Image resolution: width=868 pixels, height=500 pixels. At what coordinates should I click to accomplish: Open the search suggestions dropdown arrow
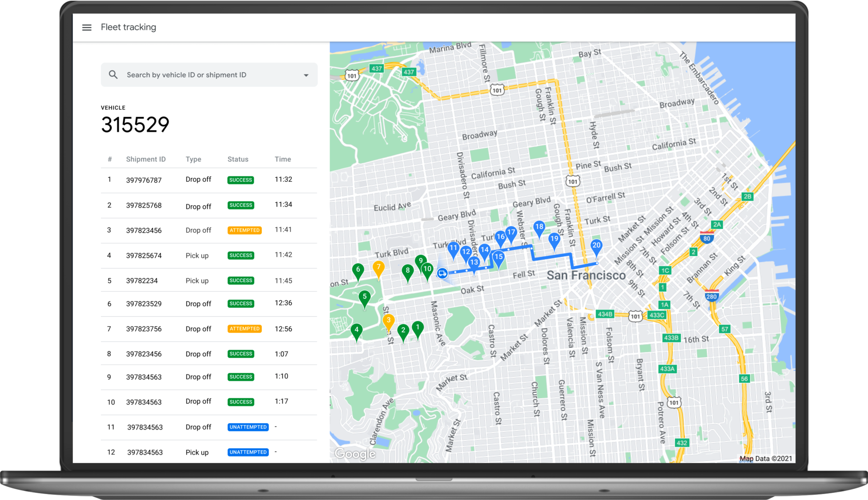click(x=306, y=75)
